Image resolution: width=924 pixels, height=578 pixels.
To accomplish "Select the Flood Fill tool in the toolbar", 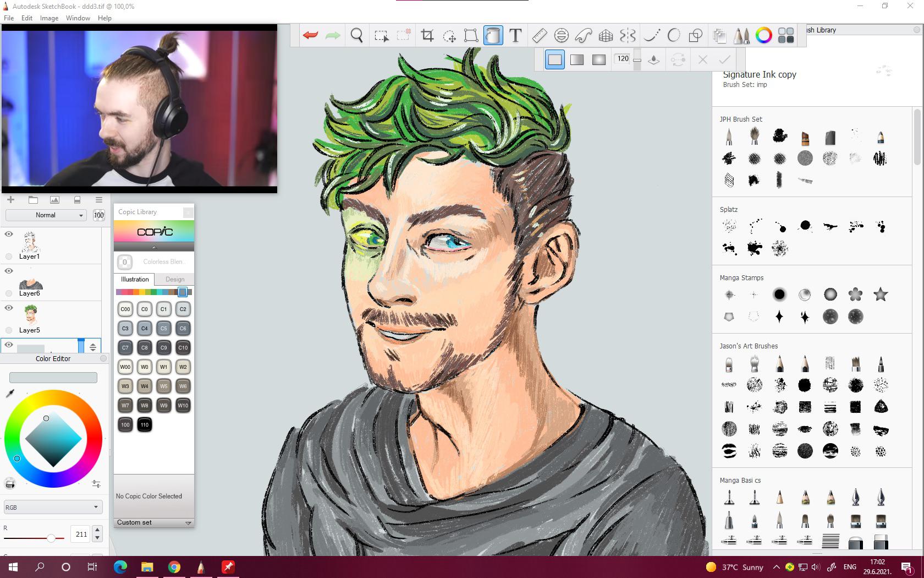I will pos(493,35).
